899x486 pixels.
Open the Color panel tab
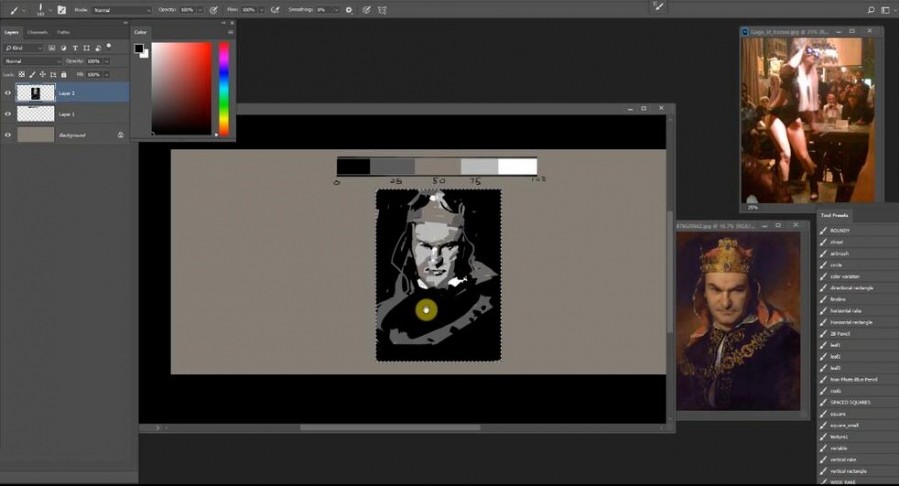tap(140, 32)
